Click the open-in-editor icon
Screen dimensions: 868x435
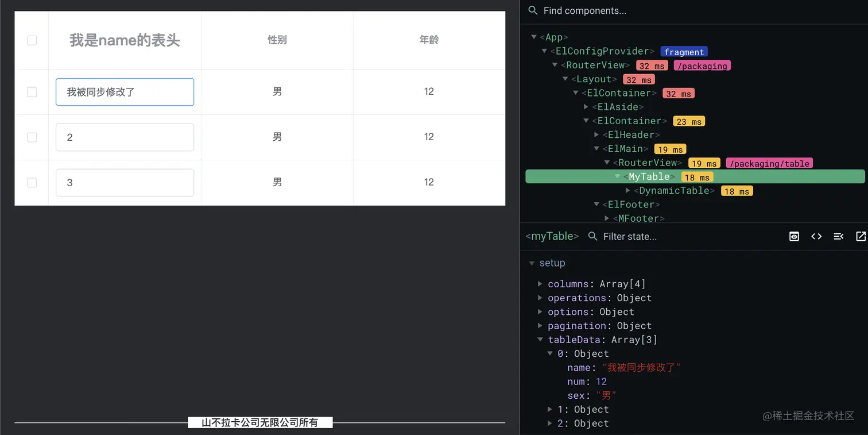click(861, 236)
